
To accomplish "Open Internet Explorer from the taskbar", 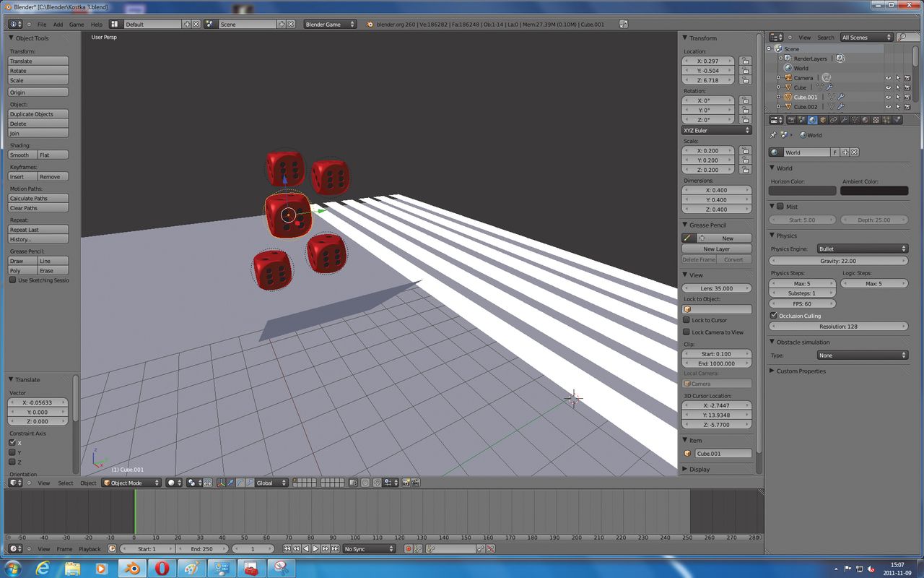I will coord(43,568).
